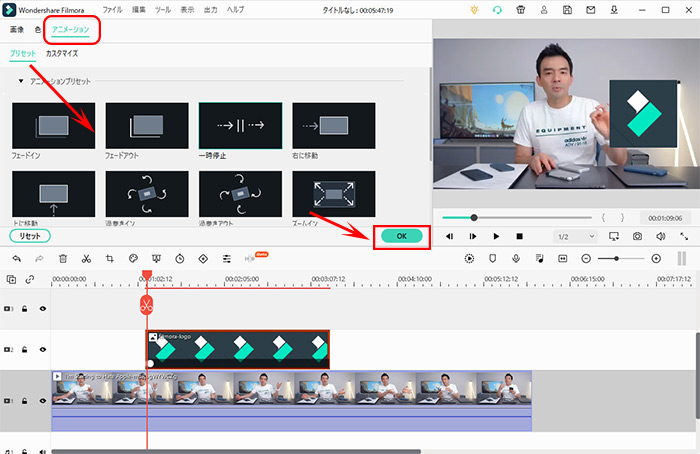700x454 pixels.
Task: Click the preview progress slider handle
Action: [474, 217]
